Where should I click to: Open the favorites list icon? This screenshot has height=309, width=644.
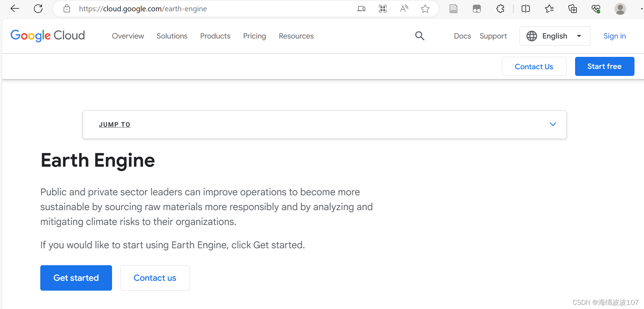pyautogui.click(x=549, y=9)
